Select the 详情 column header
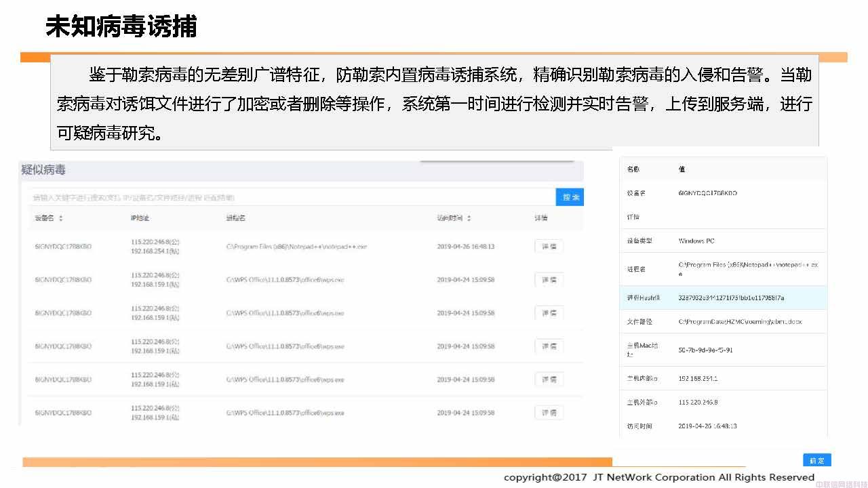The height and width of the screenshot is (488, 868). (540, 218)
